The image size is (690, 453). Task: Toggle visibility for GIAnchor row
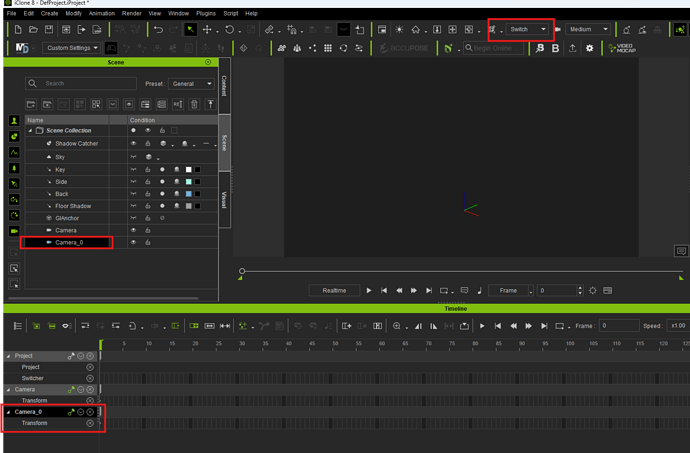coord(133,218)
